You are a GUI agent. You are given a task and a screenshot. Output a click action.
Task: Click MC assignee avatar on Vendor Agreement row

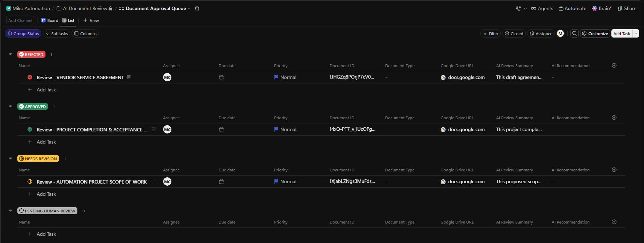point(167,77)
